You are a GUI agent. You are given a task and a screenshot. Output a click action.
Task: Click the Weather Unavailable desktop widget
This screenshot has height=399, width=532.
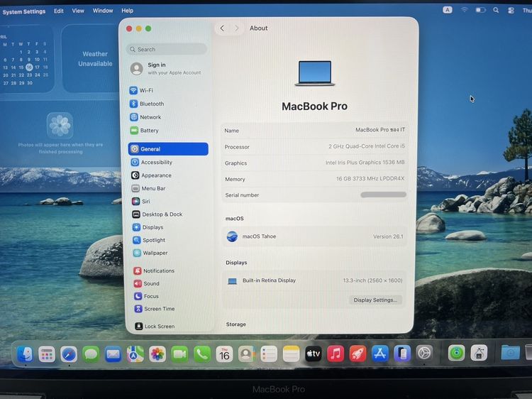click(90, 58)
